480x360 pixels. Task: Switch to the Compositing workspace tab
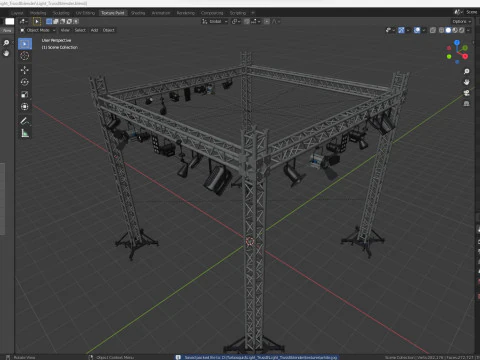click(x=212, y=13)
